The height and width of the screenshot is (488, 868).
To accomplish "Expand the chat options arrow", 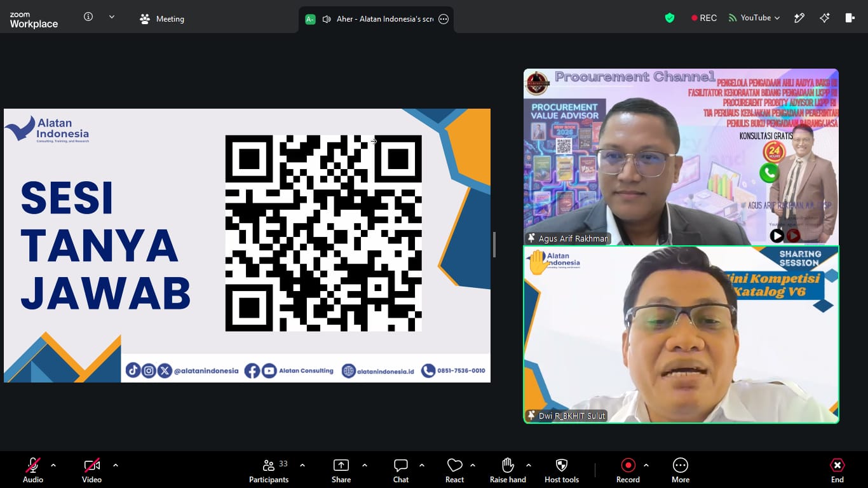I will (x=422, y=465).
